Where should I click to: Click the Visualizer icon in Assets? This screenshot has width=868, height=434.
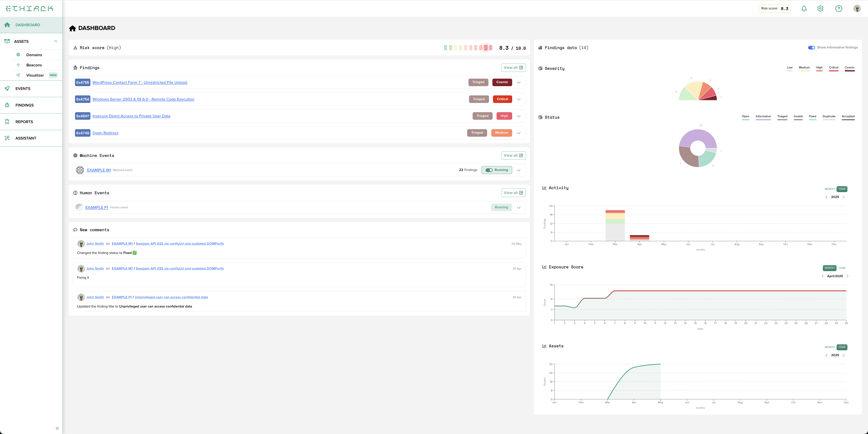pos(18,75)
